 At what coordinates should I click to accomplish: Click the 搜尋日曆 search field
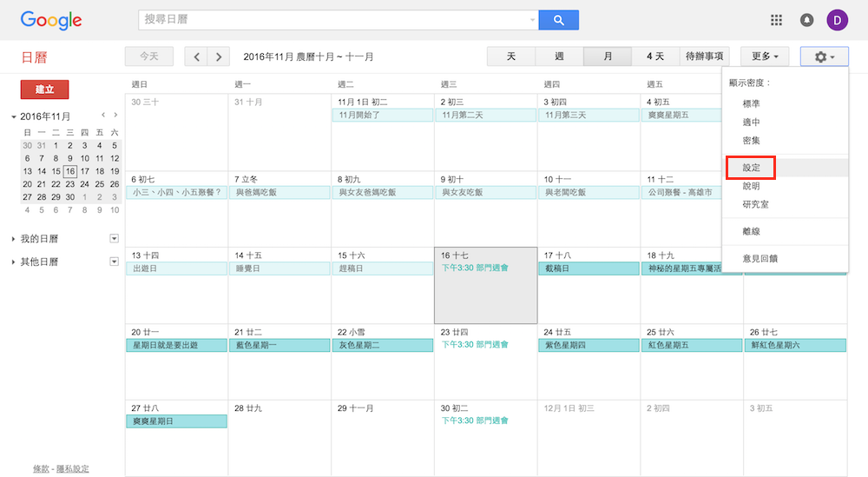(334, 20)
